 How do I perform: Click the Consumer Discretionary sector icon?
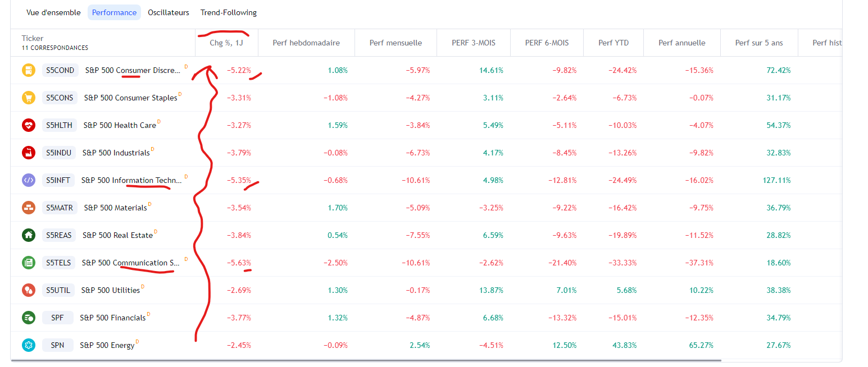28,70
